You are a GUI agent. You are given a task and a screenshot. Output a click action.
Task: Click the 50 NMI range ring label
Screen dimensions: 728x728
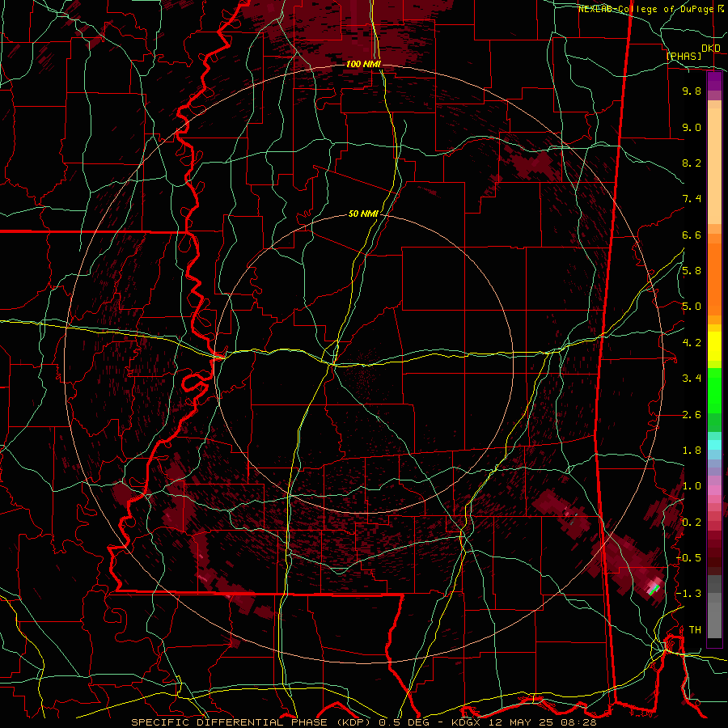tap(363, 214)
